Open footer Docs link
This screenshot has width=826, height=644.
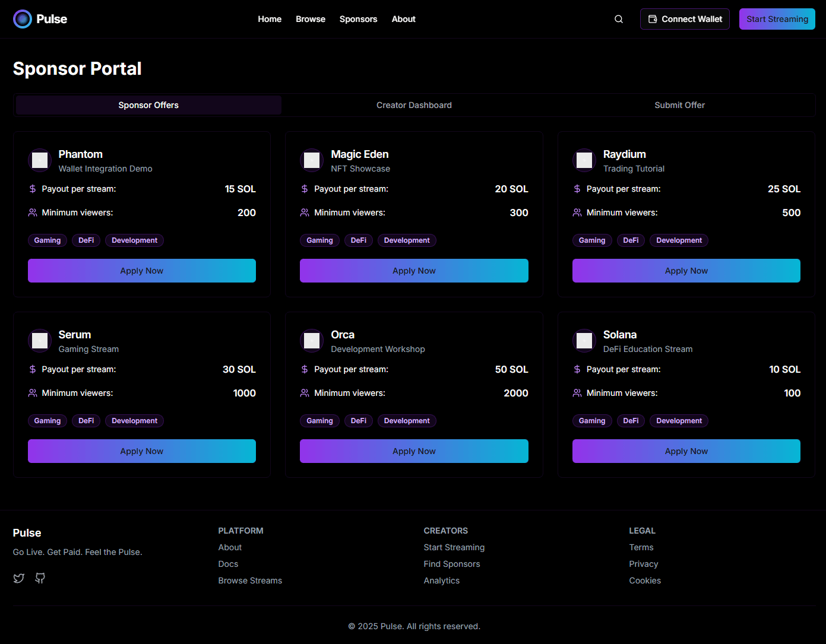coord(228,564)
